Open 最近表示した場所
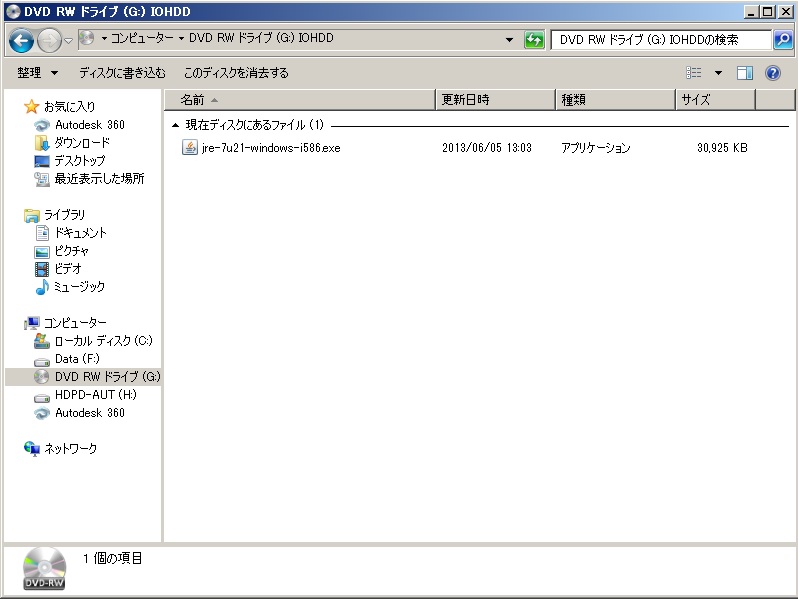798x599 pixels. pyautogui.click(x=99, y=179)
